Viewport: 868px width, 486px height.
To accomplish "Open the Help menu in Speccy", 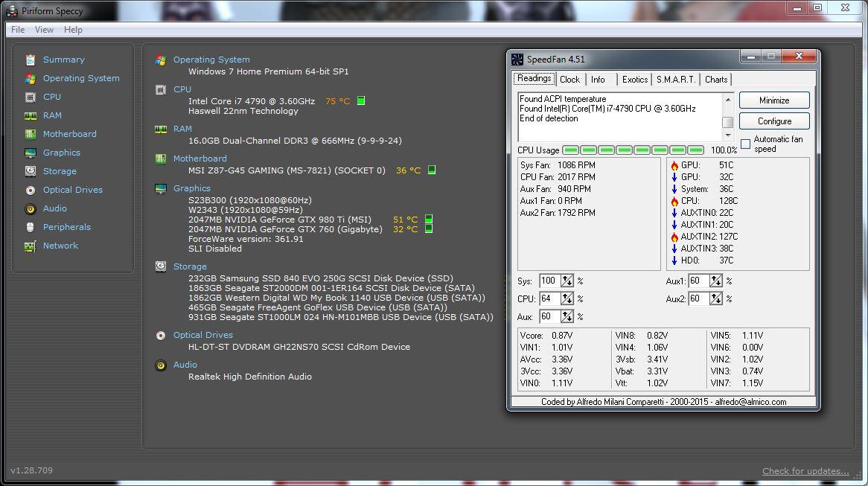I will pos(73,30).
